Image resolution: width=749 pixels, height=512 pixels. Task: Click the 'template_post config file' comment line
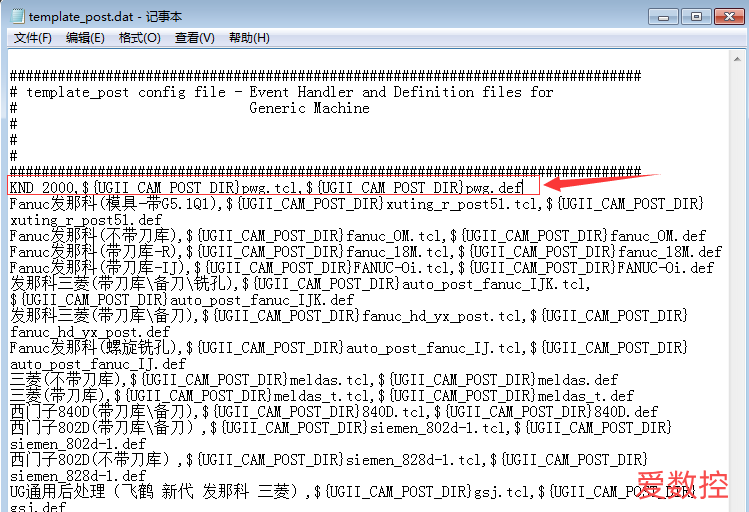click(x=281, y=92)
